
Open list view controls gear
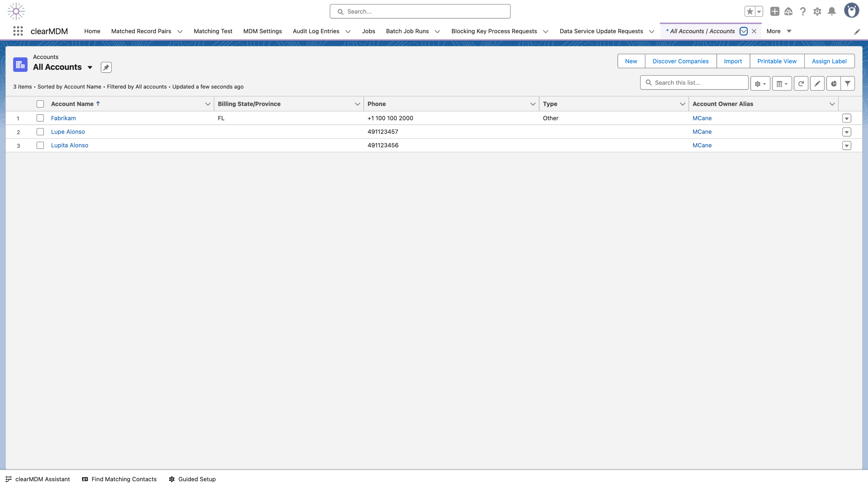point(760,83)
